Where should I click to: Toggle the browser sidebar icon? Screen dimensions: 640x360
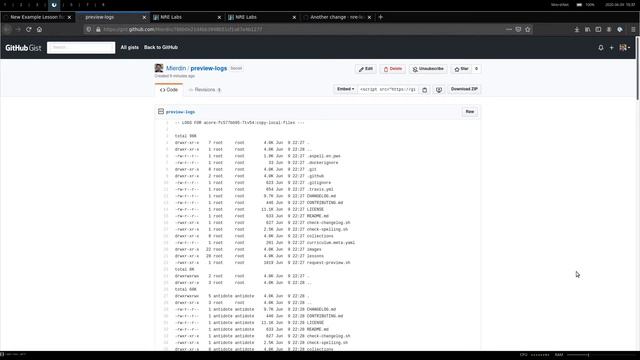(598, 29)
